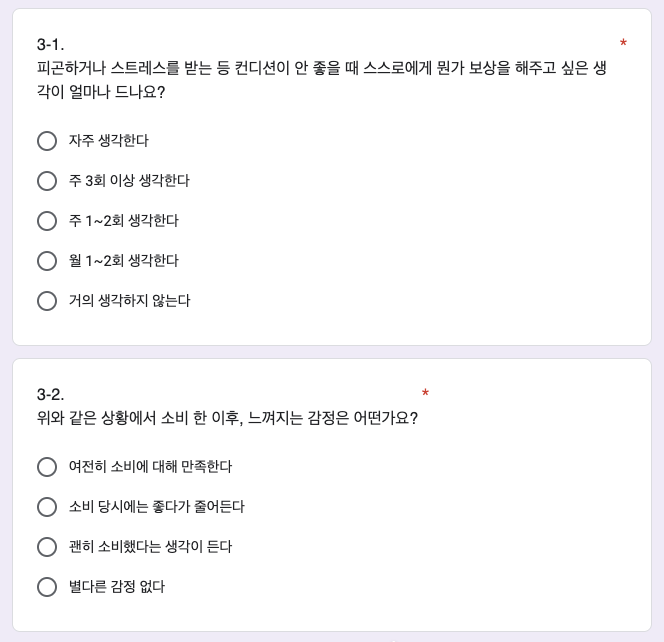The width and height of the screenshot is (664, 642).
Task: Click the label text '주 3회 이상 생각한다'
Action: (x=129, y=181)
